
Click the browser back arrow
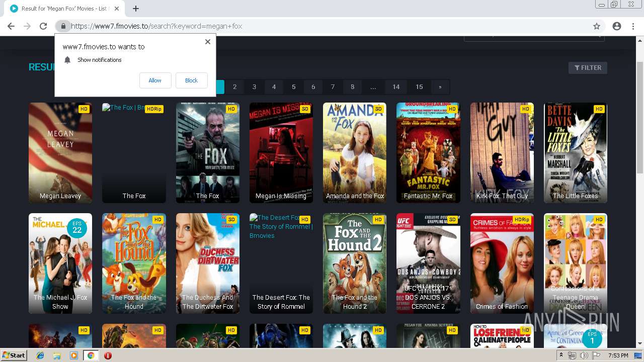click(11, 26)
